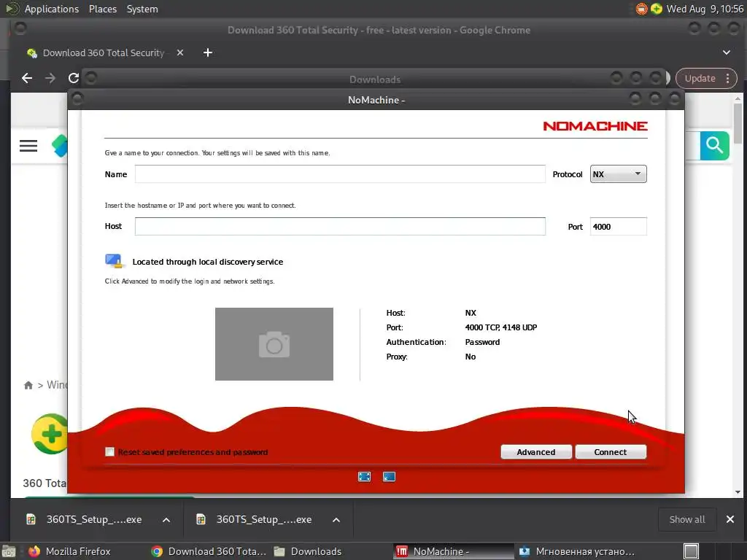The height and width of the screenshot is (560, 747).
Task: Click the Connect button in NoMachine
Action: (x=611, y=452)
